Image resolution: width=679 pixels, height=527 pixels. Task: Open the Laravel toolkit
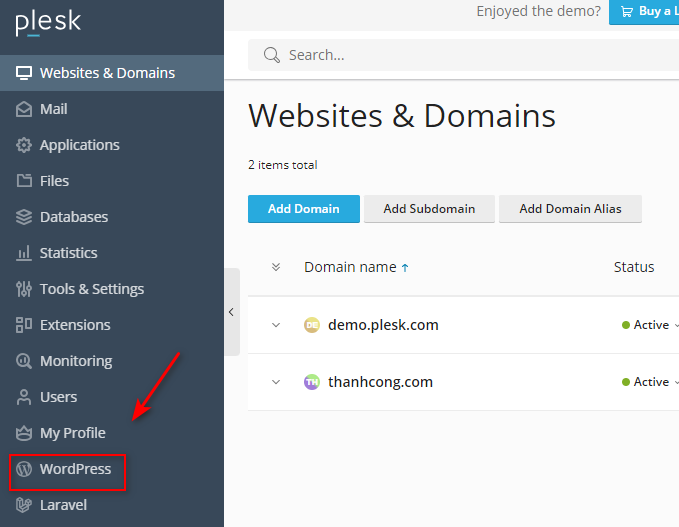[x=112, y=505]
